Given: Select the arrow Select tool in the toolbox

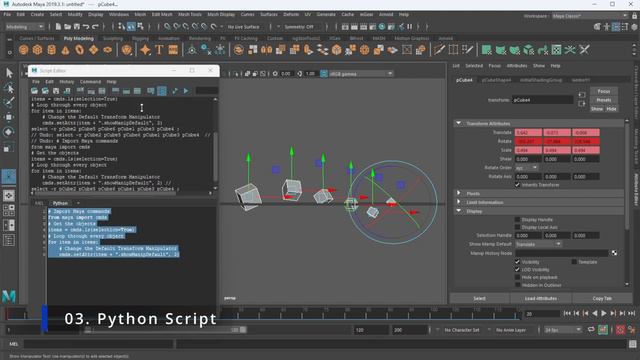Looking at the screenshot, I should tap(9, 73).
